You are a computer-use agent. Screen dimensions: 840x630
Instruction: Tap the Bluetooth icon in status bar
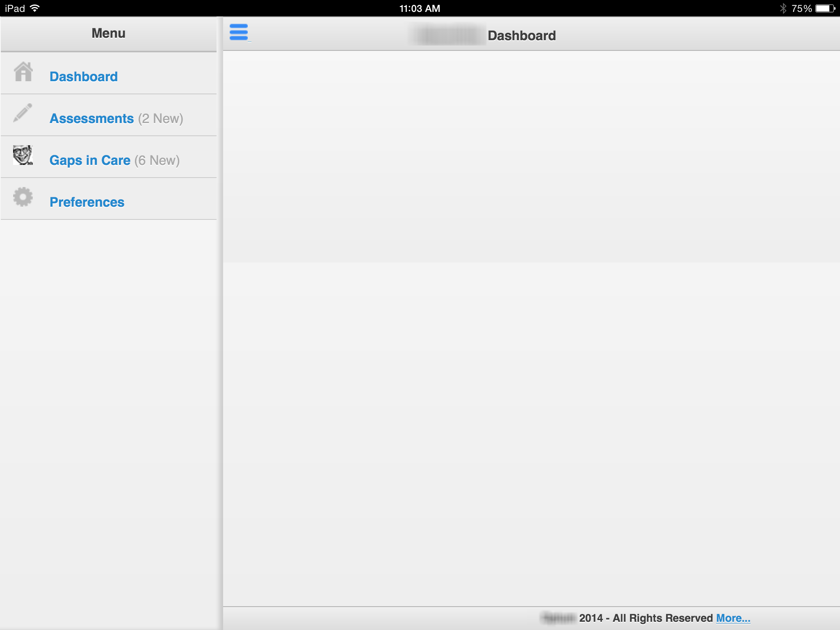783,8
